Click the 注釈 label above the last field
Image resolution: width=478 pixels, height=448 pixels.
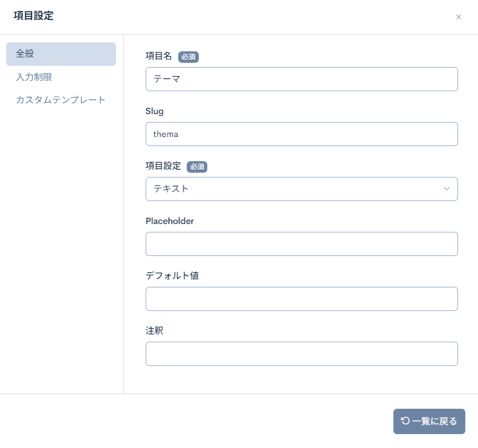tap(155, 331)
